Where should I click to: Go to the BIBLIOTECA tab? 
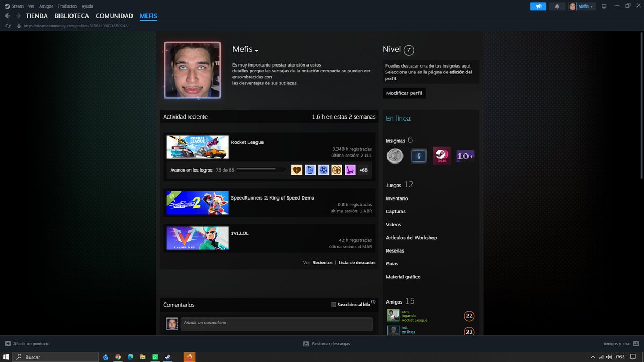(x=71, y=16)
